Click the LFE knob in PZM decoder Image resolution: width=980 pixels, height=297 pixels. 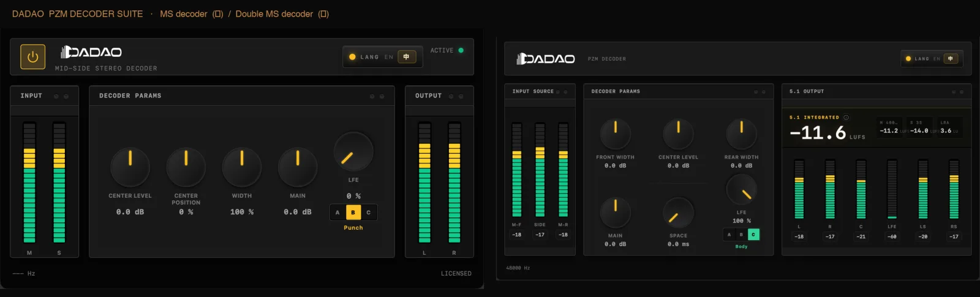point(741,189)
